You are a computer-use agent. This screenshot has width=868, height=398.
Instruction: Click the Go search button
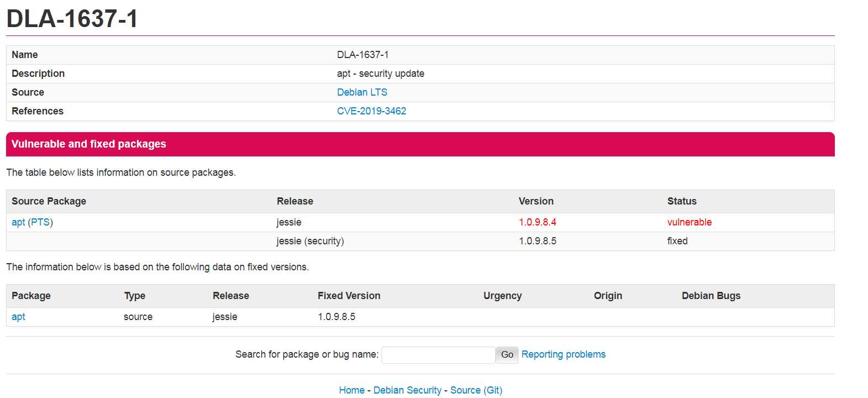coord(507,355)
